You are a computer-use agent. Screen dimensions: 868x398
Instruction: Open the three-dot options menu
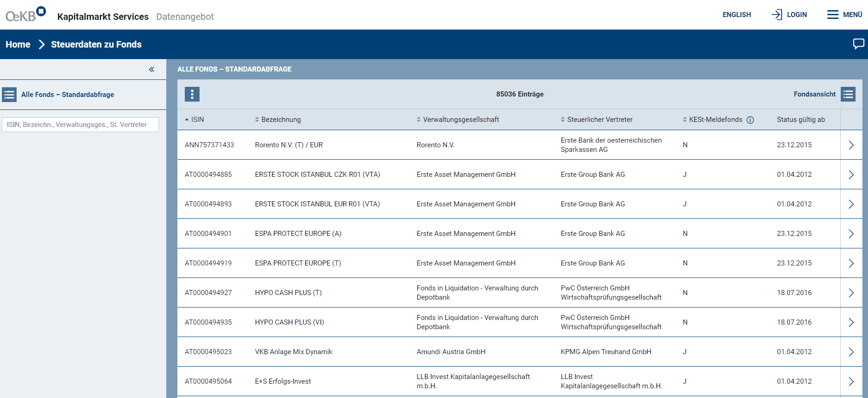192,94
